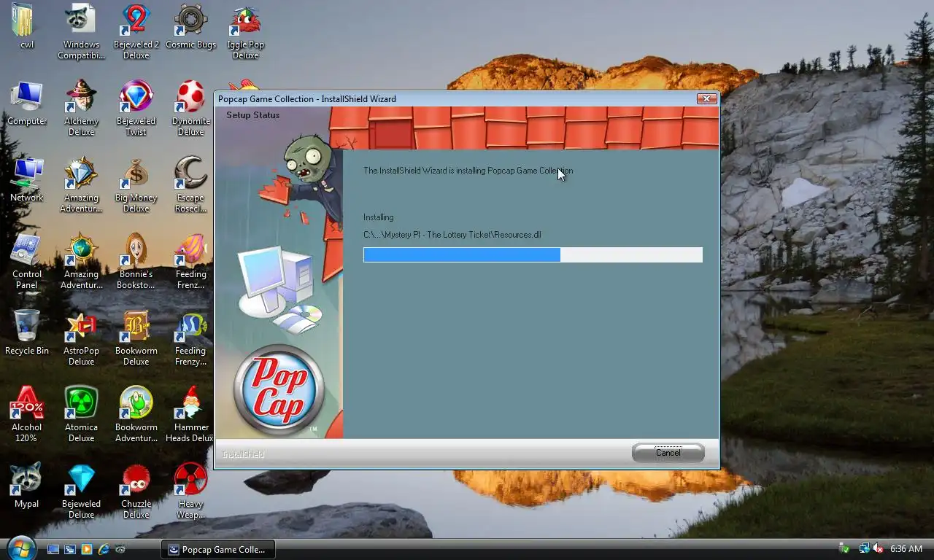The height and width of the screenshot is (560, 934).
Task: Launch Escape Rosecl... shortcut
Action: tap(190, 185)
